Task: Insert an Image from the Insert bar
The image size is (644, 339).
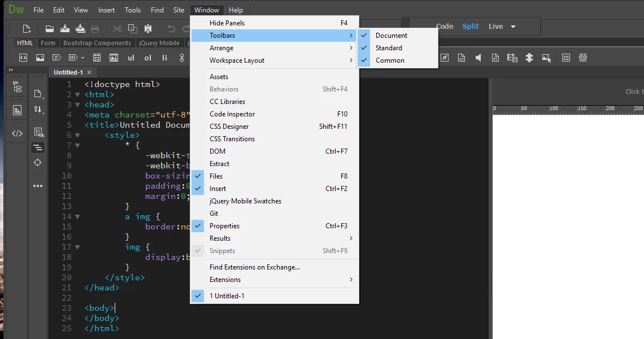Action: click(40, 58)
